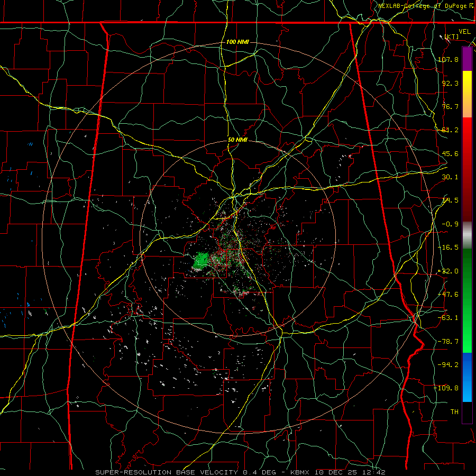Screen dimensions: 476x476
Task: Click the SUPER-RESOLUTION BASE VELOCITY caption text
Action: coord(167,472)
